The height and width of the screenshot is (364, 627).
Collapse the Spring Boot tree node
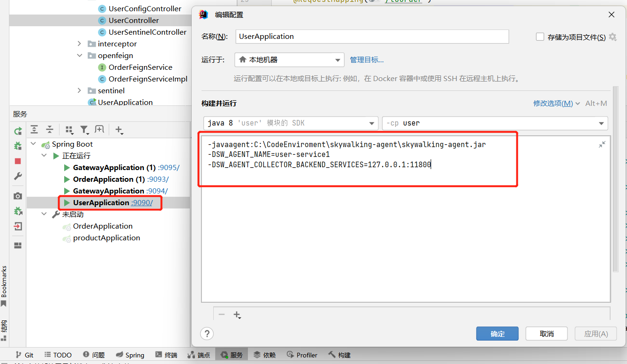33,144
